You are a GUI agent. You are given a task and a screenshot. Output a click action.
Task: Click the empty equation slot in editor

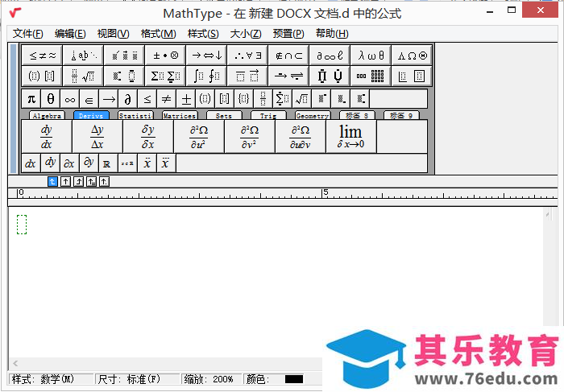(22, 225)
